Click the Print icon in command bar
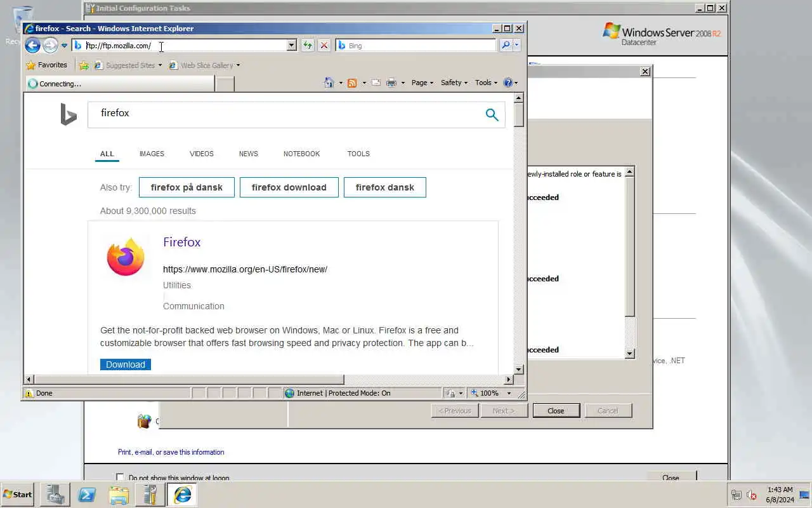This screenshot has height=508, width=812. tap(391, 83)
